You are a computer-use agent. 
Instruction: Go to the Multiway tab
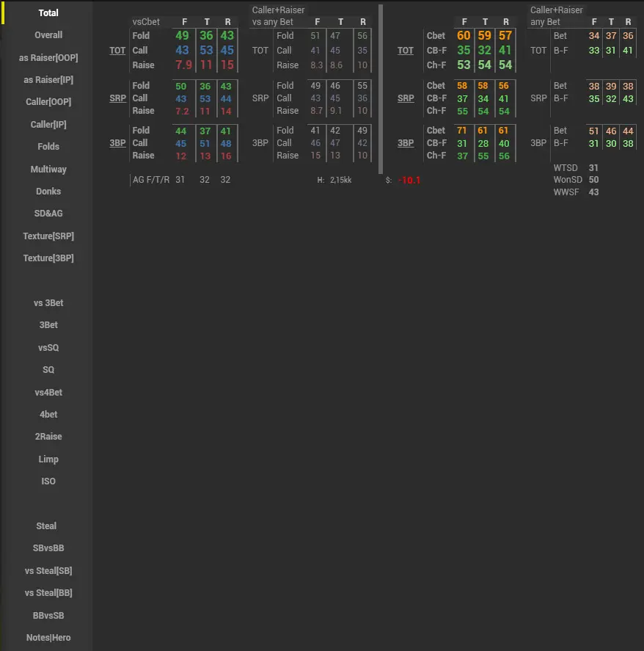pyautogui.click(x=48, y=170)
